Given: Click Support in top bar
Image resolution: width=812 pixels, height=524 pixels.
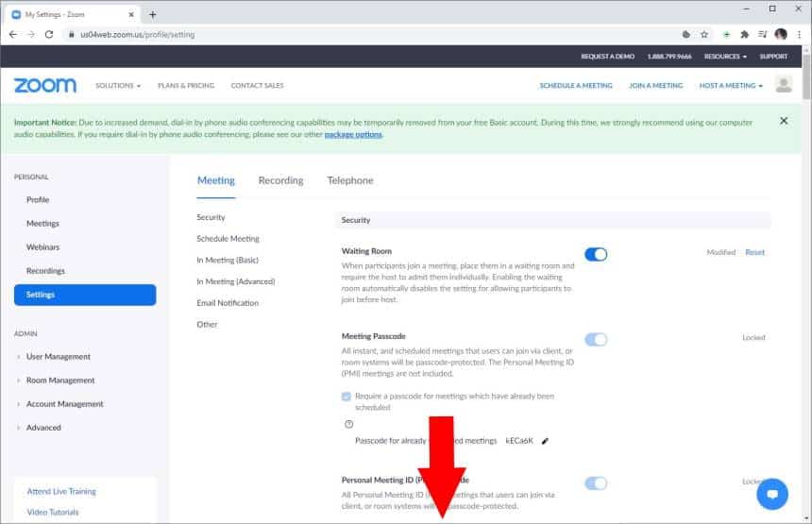Looking at the screenshot, I should click(x=773, y=57).
